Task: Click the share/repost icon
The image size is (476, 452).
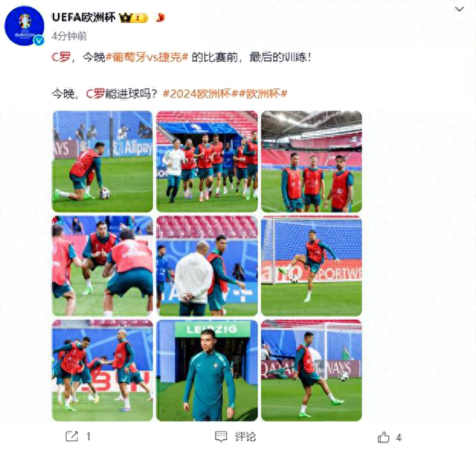Action: click(72, 436)
